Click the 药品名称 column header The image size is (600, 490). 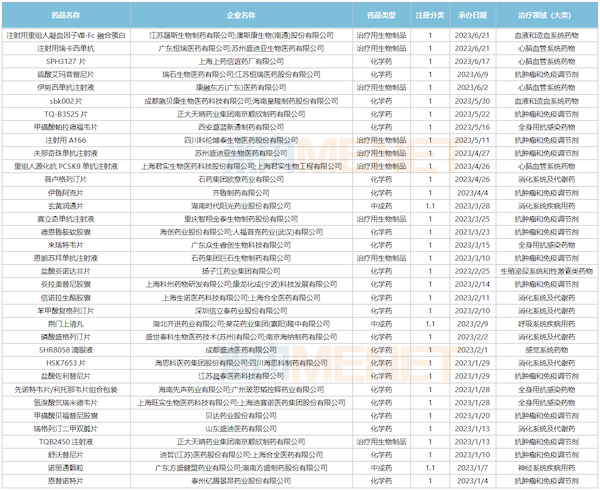(66, 15)
